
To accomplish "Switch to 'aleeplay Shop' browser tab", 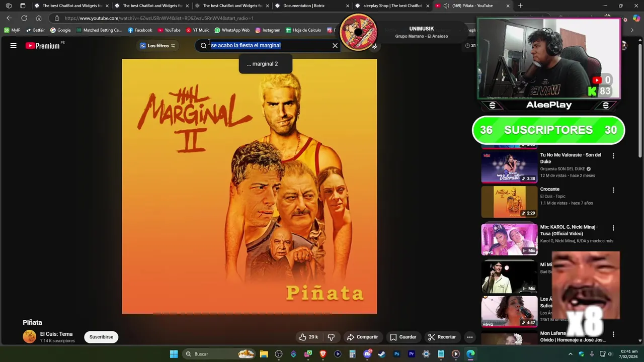I will 392,6.
